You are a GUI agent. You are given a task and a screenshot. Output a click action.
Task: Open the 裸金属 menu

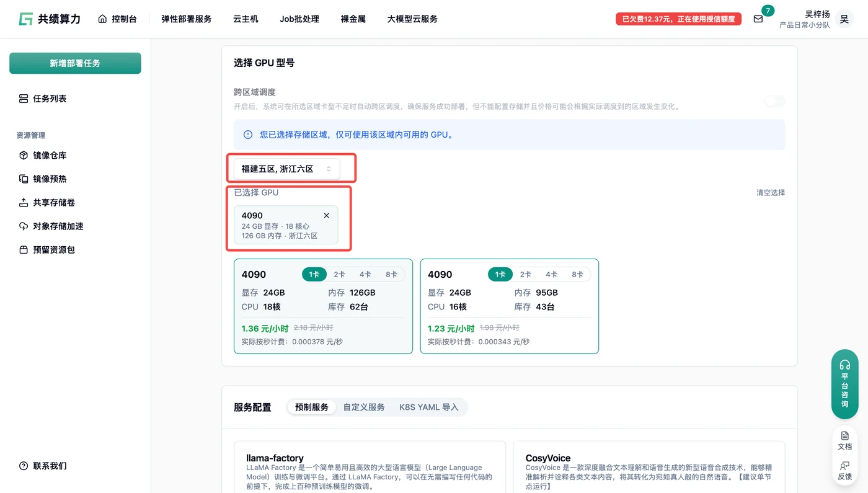[x=353, y=19]
